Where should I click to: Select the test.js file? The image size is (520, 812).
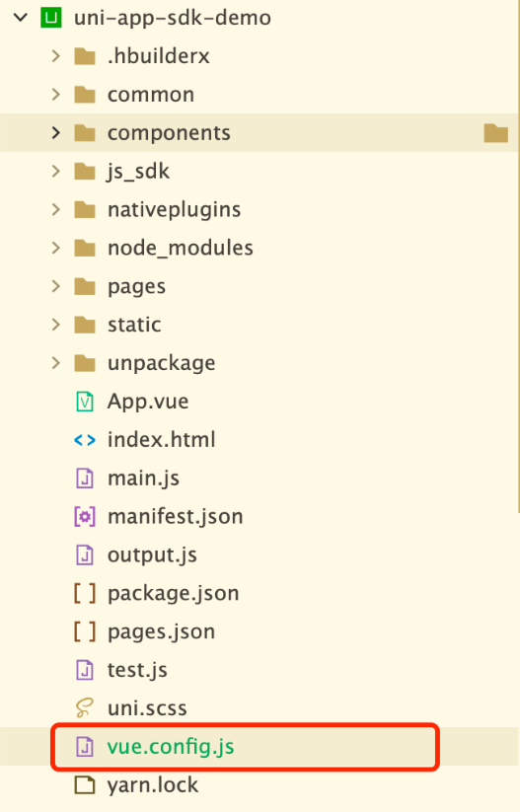tap(137, 670)
